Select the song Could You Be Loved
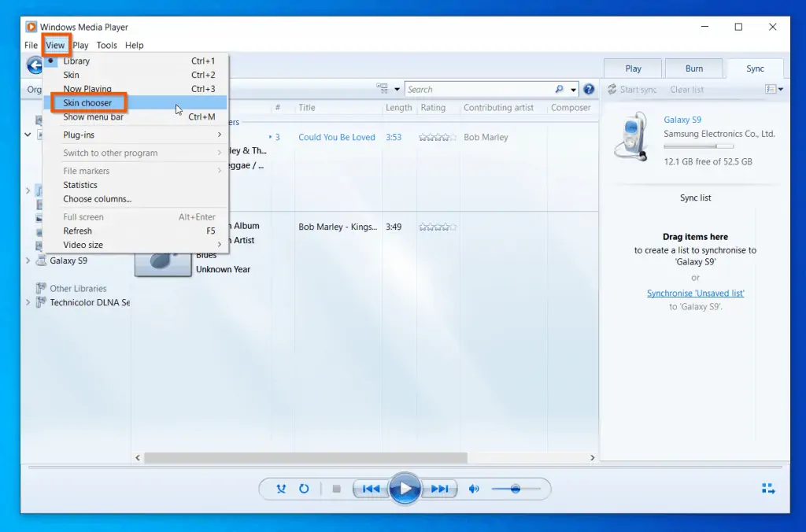The image size is (806, 532). [x=337, y=137]
